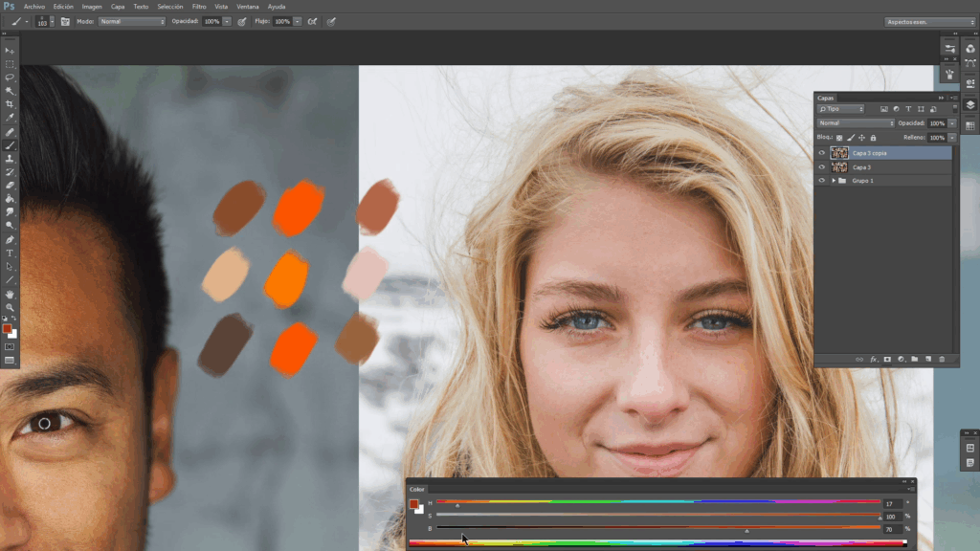
Task: Change the screen mode
Action: (10, 361)
